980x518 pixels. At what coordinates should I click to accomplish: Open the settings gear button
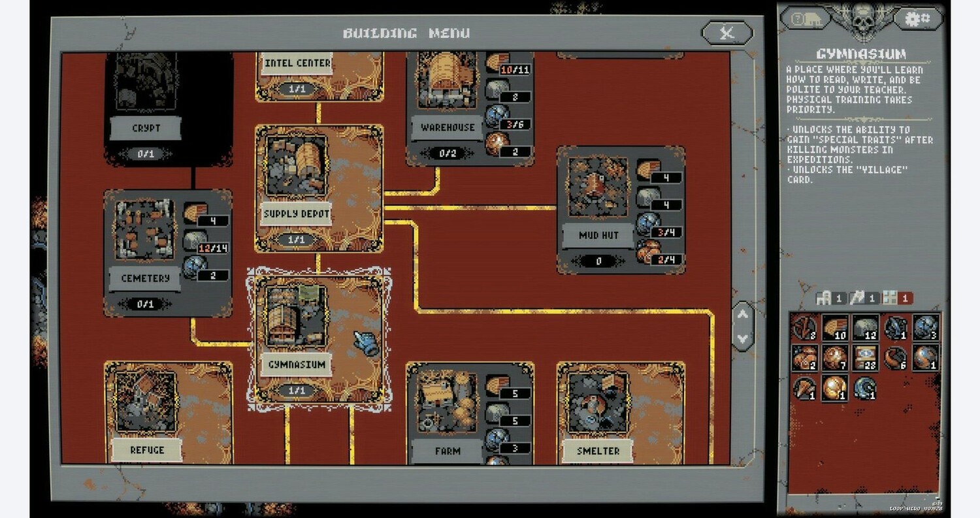tap(918, 18)
